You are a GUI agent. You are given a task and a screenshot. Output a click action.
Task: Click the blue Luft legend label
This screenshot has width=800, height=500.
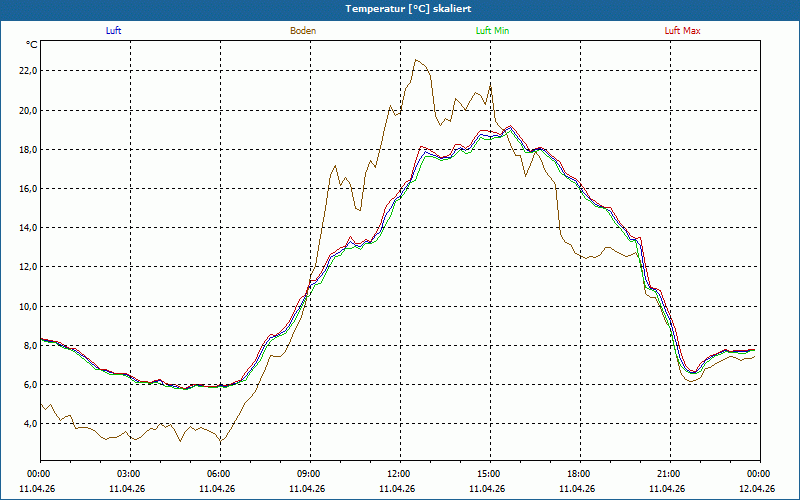[113, 31]
